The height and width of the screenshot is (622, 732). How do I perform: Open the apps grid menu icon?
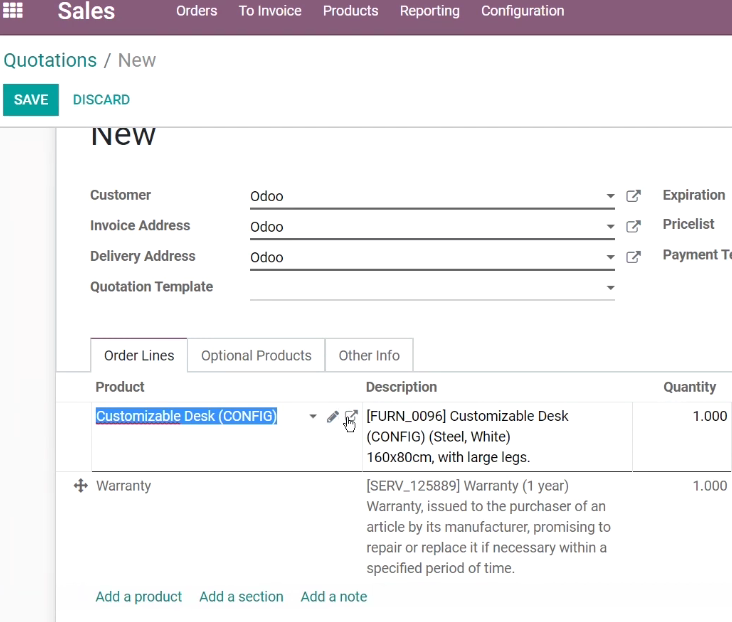pyautogui.click(x=13, y=10)
